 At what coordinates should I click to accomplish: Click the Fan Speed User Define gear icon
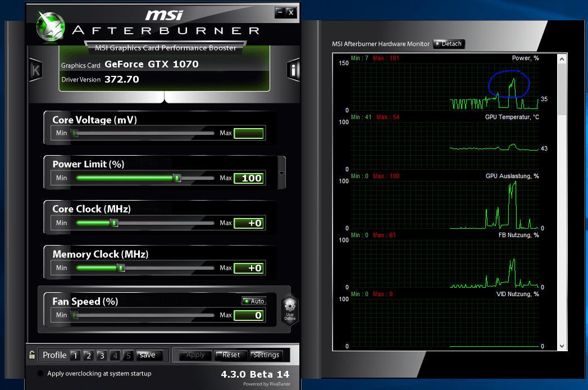(x=290, y=310)
